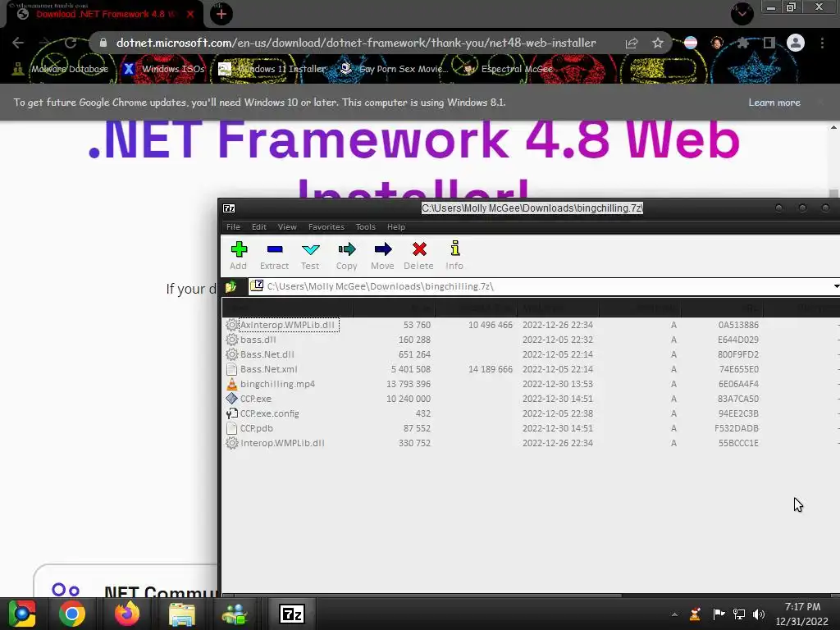Open the tab search dropdown in Chrome
Image resolution: width=840 pixels, height=630 pixels.
coord(742,13)
